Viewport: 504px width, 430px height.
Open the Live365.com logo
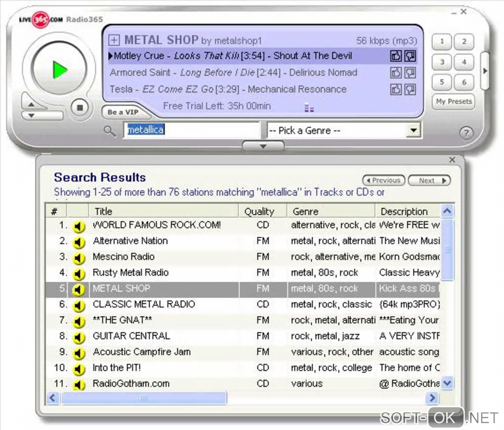[41, 20]
